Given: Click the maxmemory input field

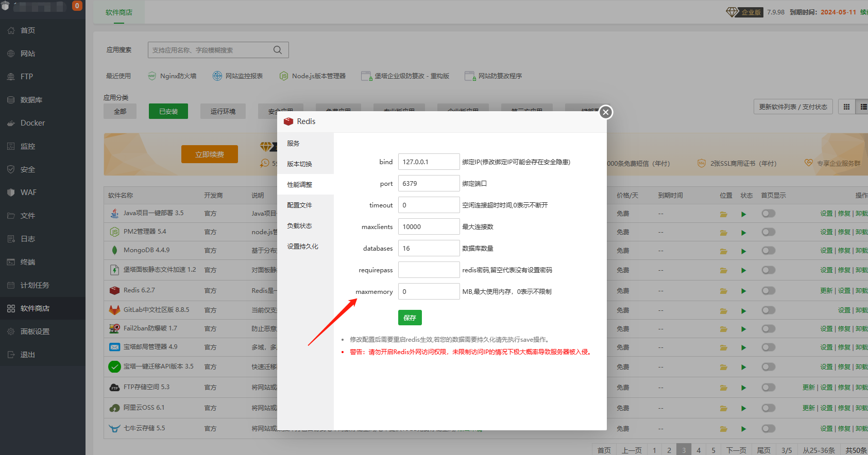Looking at the screenshot, I should tap(429, 291).
